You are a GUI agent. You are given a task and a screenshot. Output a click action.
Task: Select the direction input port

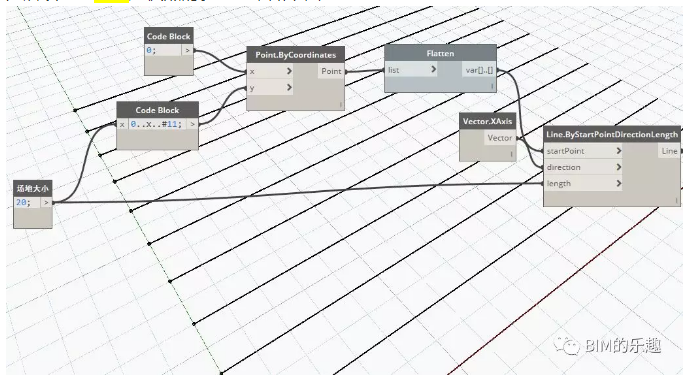click(x=583, y=167)
